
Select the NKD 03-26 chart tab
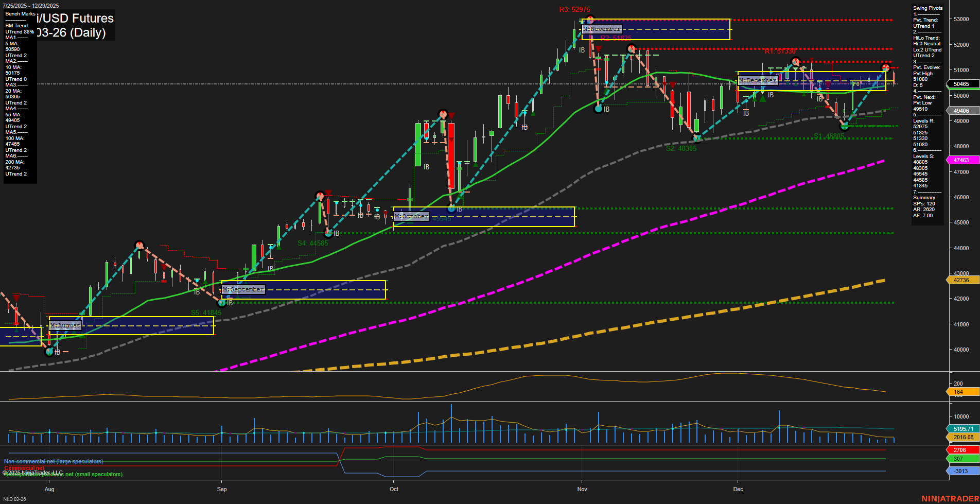15,498
